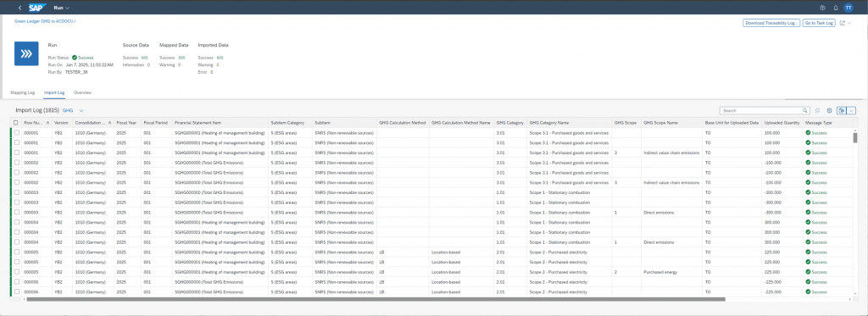Click the GHG Category Name column header
This screenshot has width=868, height=316.
click(569, 122)
